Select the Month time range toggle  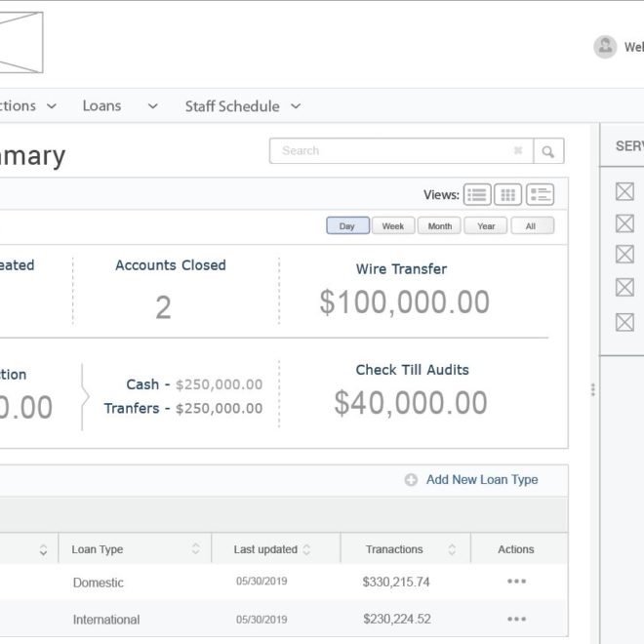click(440, 226)
